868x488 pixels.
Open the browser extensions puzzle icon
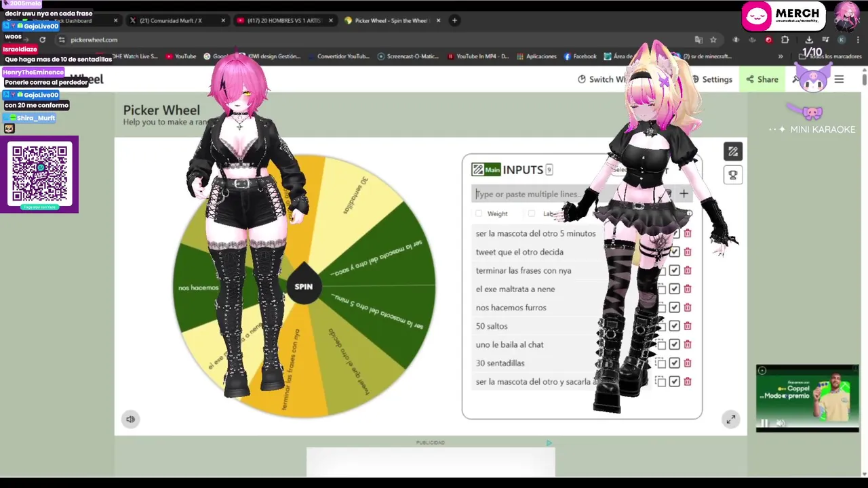[785, 40]
